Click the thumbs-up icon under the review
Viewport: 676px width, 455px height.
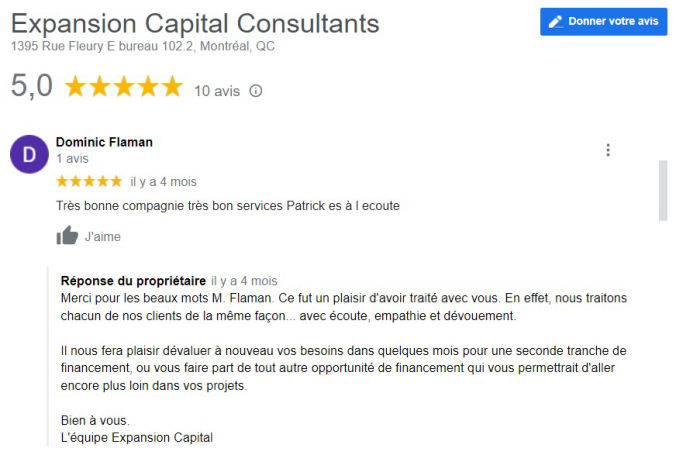coord(67,236)
